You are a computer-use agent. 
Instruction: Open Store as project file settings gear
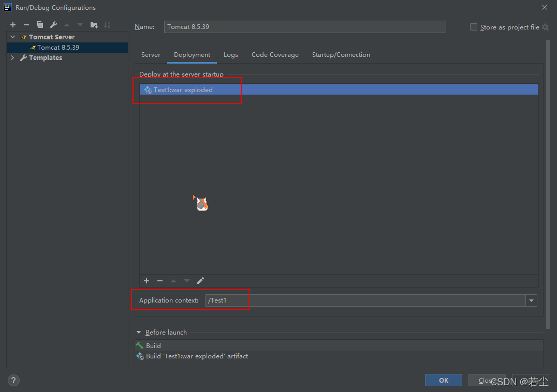point(546,27)
